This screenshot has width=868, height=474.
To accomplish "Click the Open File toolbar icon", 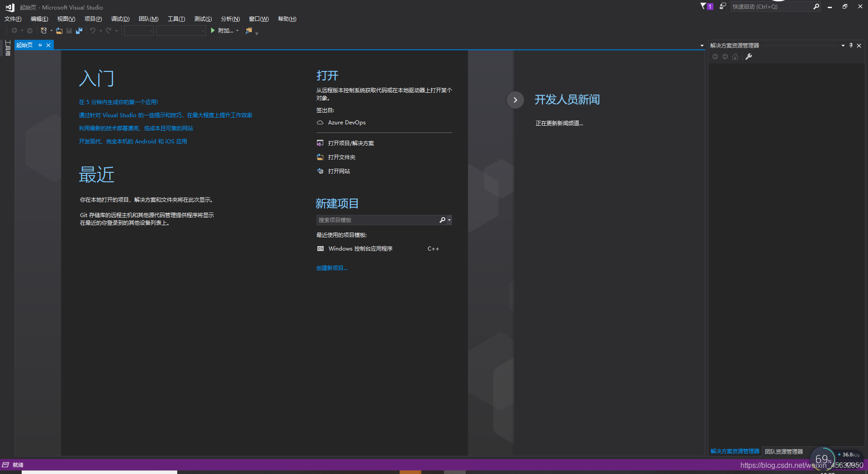I will [x=59, y=31].
